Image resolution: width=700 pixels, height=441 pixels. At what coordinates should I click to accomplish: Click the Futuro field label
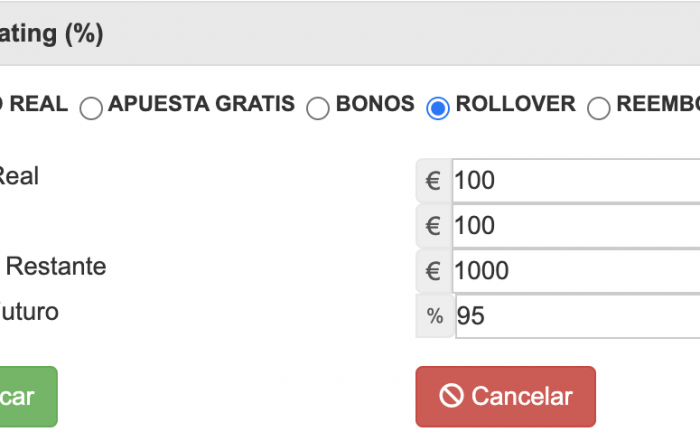point(29,312)
